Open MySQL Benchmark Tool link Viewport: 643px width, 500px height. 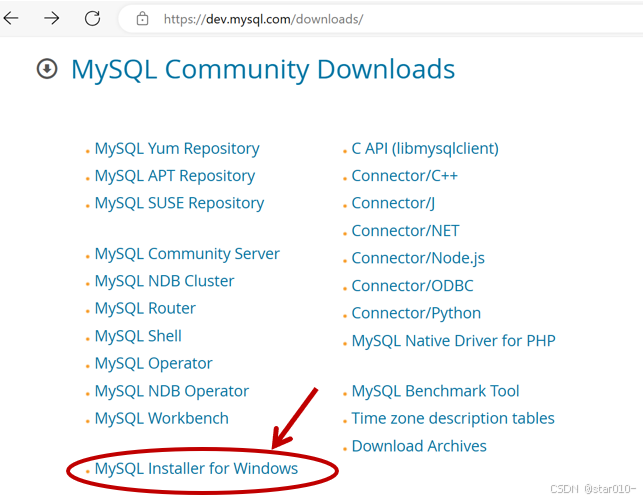click(436, 391)
